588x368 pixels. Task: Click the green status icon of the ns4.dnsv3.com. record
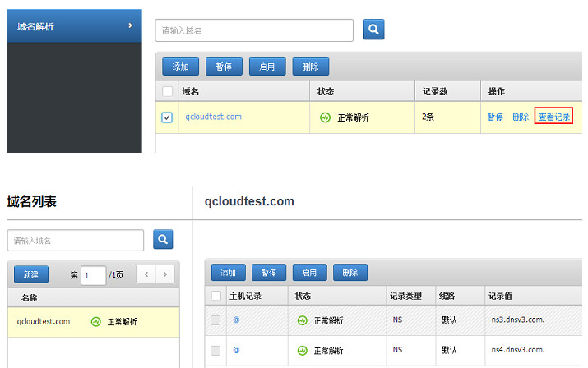tap(303, 351)
